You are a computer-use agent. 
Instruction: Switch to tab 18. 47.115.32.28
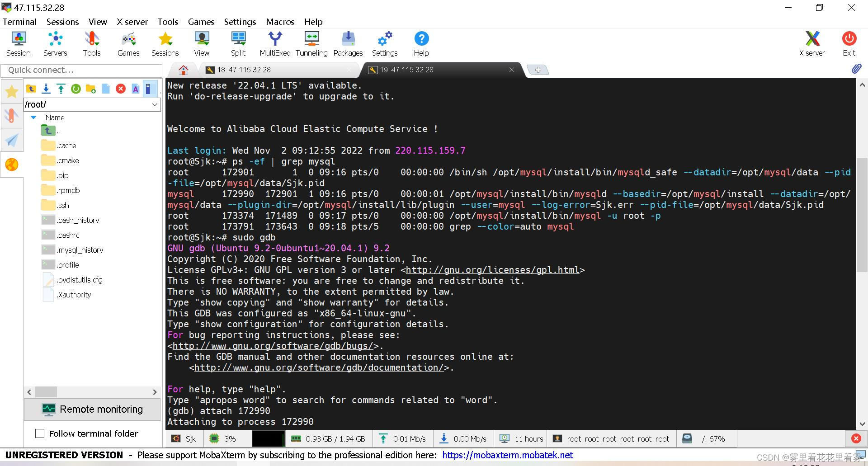(x=244, y=70)
